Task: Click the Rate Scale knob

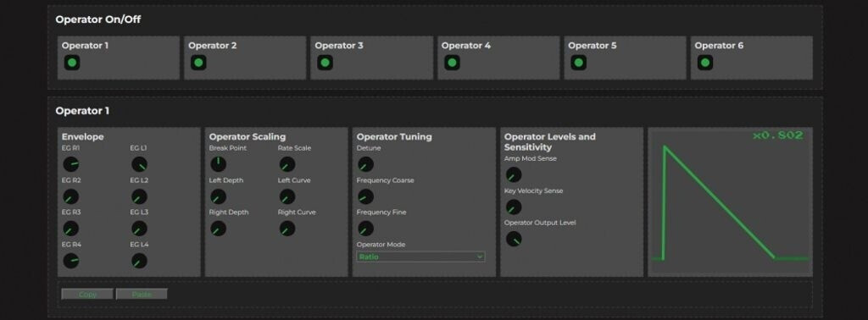Action: [x=287, y=164]
